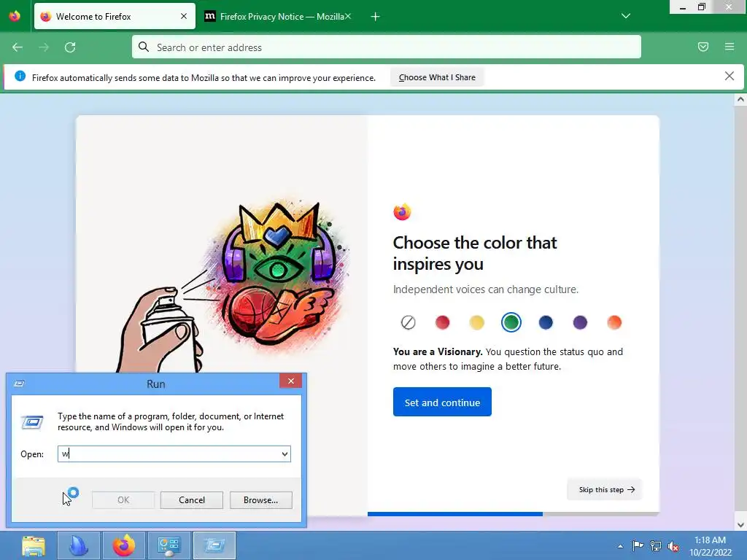Click the Firefox back arrow button

(18, 47)
